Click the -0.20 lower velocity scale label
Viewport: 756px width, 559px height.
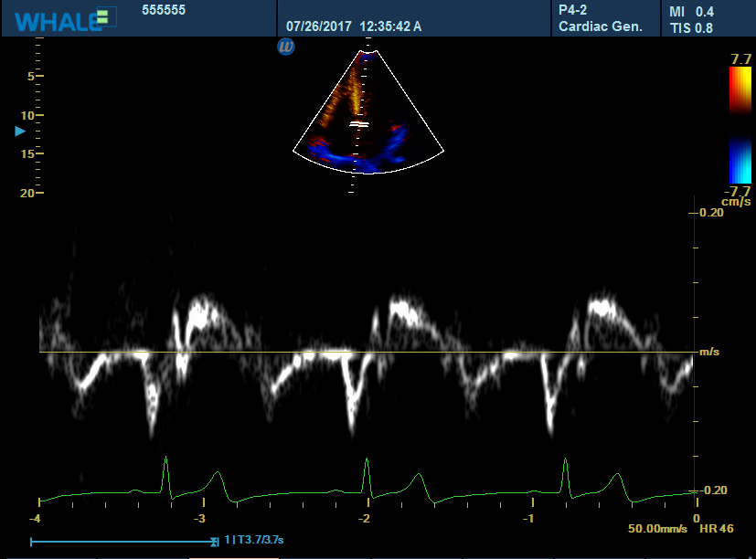[x=713, y=490]
